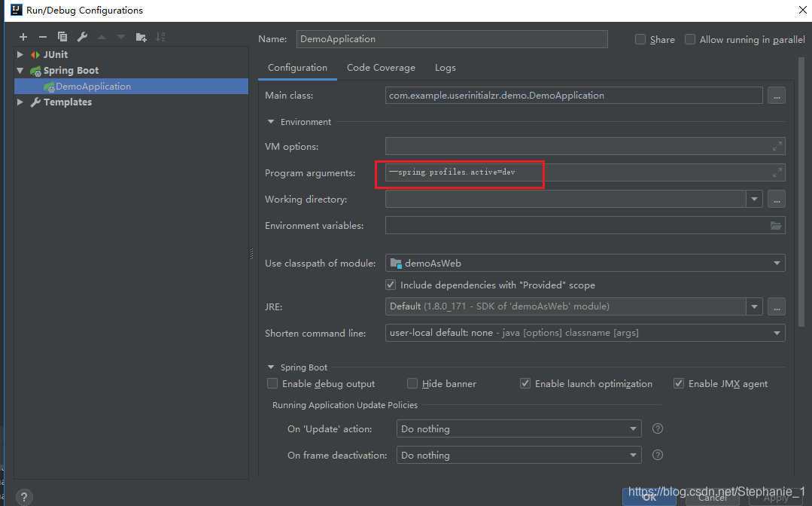Image resolution: width=812 pixels, height=506 pixels.
Task: Switch to Code Coverage tab
Action: 381,68
